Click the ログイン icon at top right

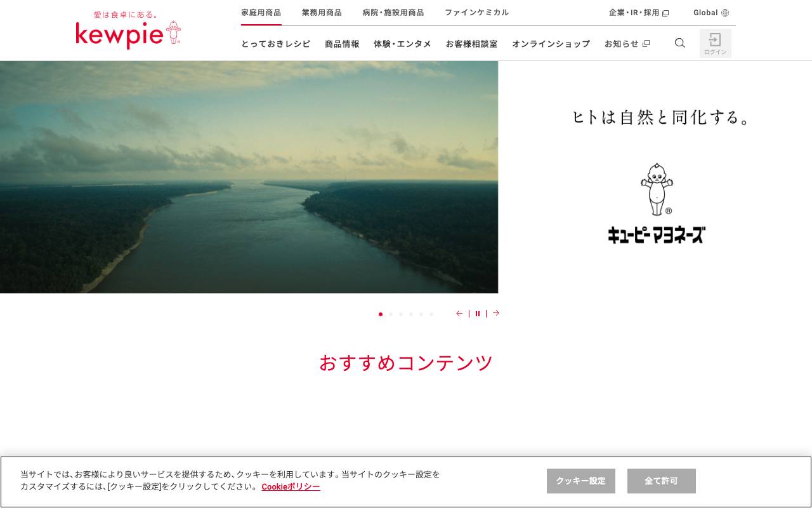pyautogui.click(x=715, y=43)
